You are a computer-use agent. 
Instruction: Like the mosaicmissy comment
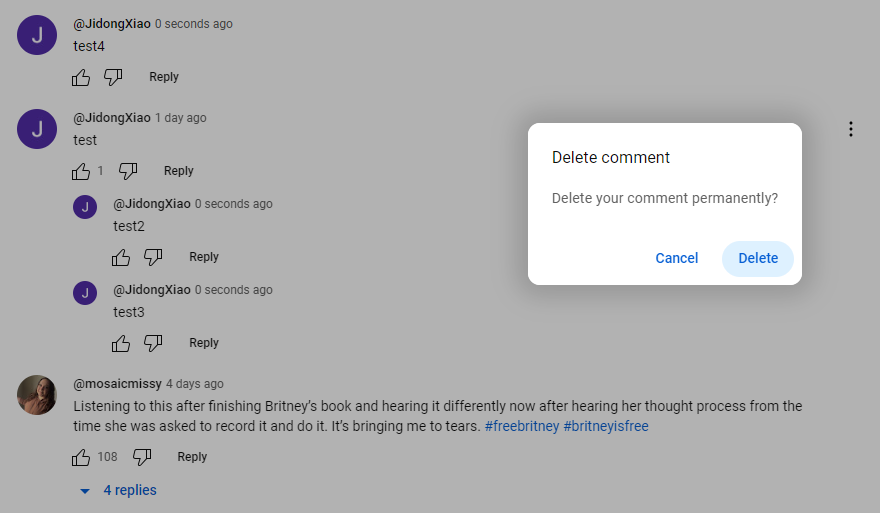[82, 457]
